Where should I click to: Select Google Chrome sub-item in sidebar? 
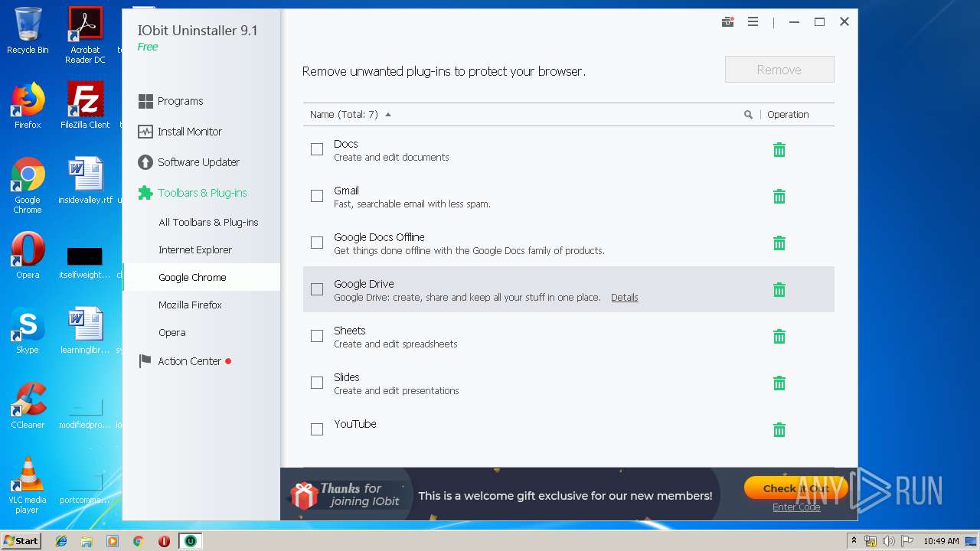coord(201,277)
